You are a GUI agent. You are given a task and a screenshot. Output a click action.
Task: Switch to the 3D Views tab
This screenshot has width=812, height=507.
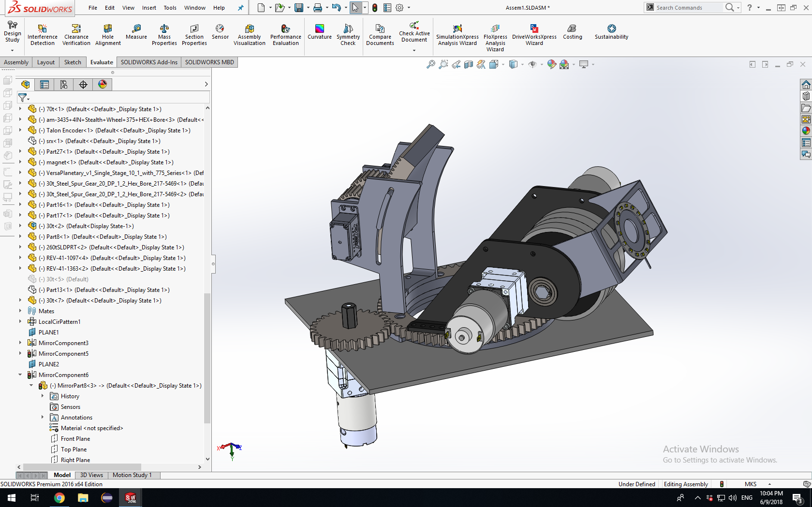coord(91,475)
